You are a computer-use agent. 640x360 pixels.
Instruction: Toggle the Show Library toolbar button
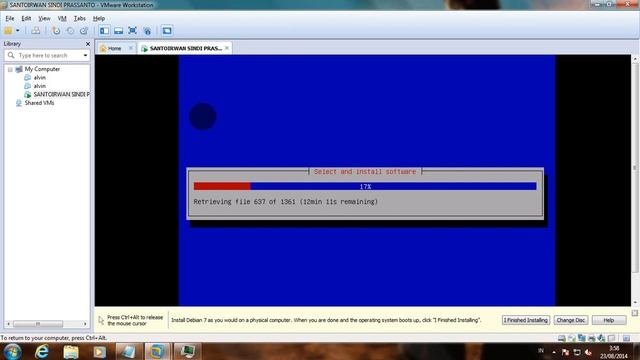104,31
